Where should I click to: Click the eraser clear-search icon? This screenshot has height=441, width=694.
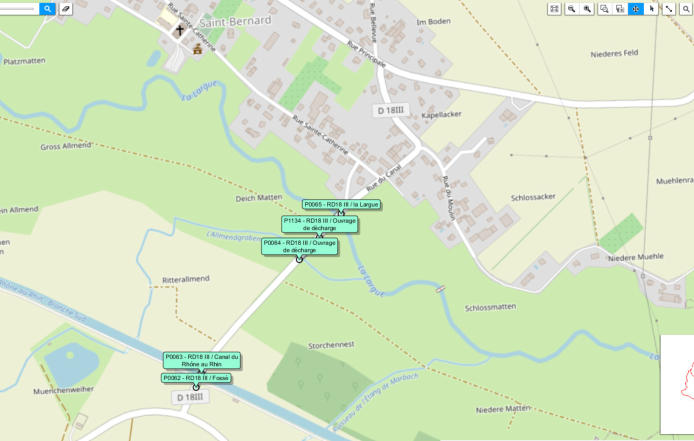pyautogui.click(x=66, y=8)
